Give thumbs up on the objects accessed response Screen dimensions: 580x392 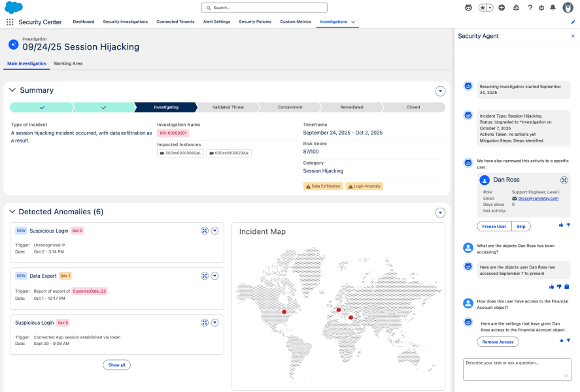point(551,286)
